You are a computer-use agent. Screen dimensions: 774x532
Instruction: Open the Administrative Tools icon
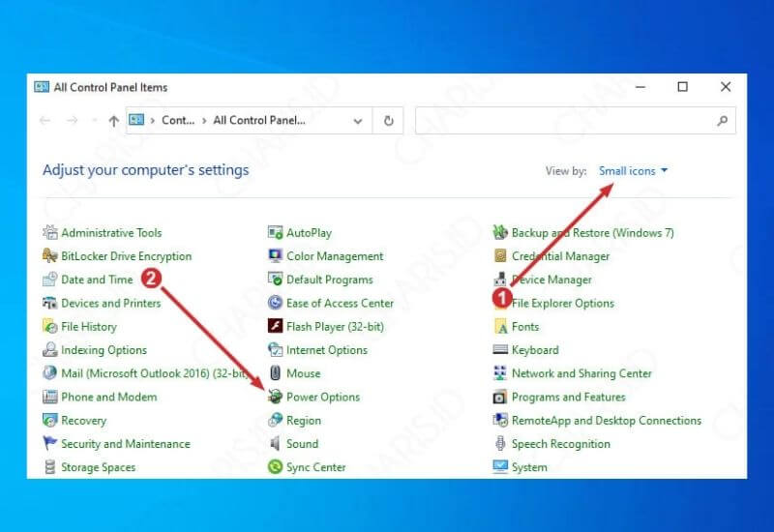[x=50, y=233]
